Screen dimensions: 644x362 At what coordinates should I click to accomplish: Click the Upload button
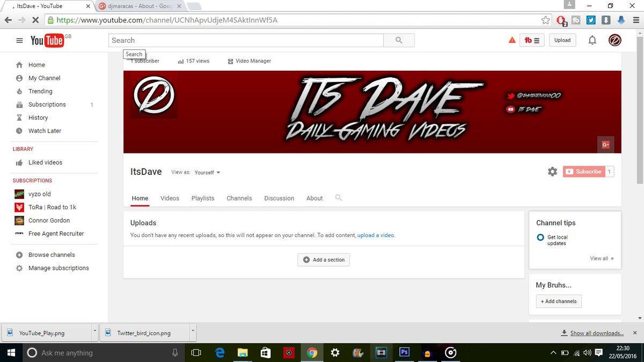562,40
